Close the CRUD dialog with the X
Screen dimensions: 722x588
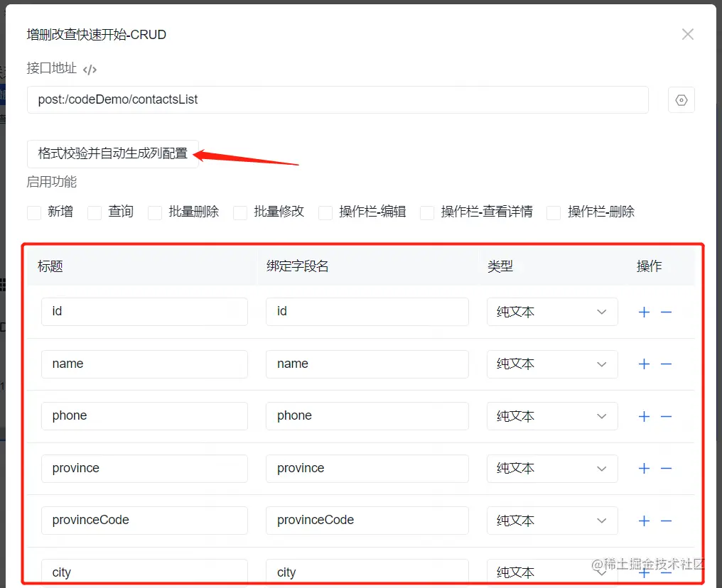(687, 34)
